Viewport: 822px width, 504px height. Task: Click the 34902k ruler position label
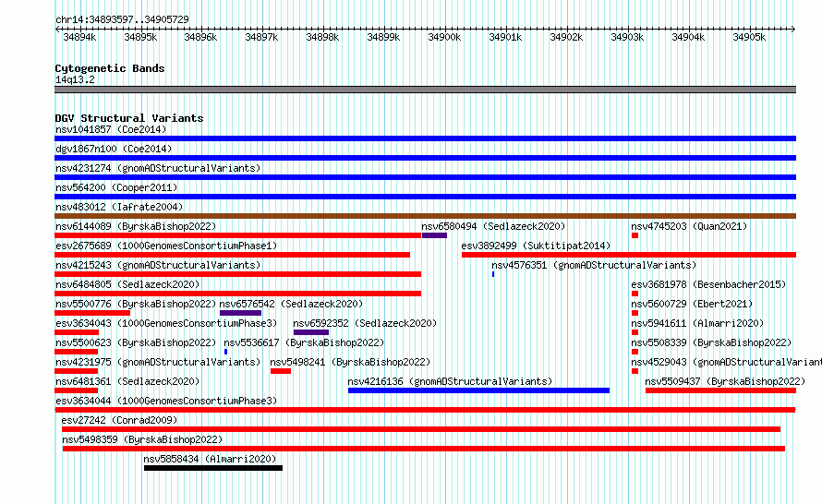tap(566, 37)
